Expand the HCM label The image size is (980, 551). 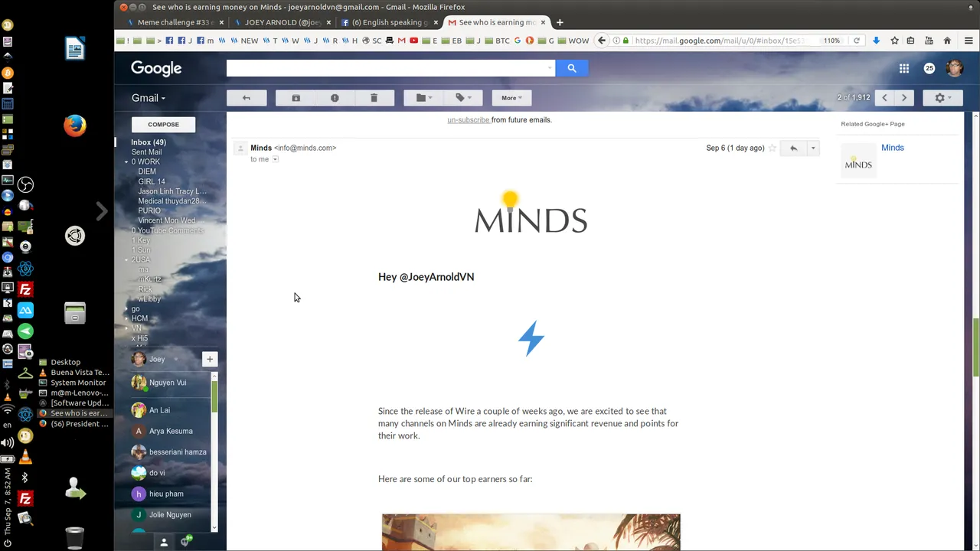(x=126, y=318)
